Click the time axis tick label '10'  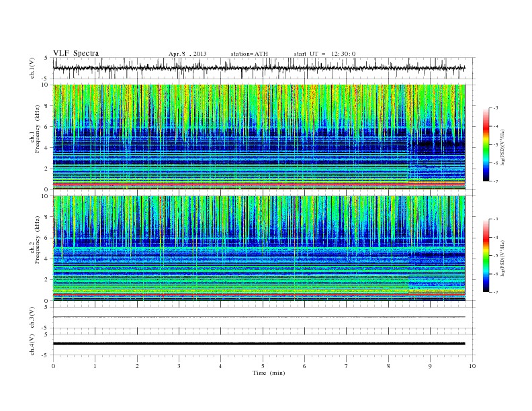(x=472, y=366)
